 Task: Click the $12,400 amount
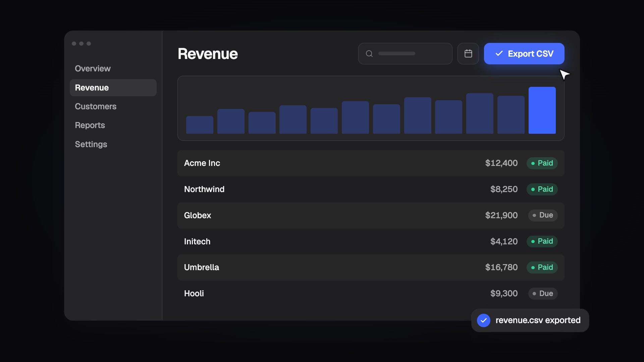click(501, 163)
